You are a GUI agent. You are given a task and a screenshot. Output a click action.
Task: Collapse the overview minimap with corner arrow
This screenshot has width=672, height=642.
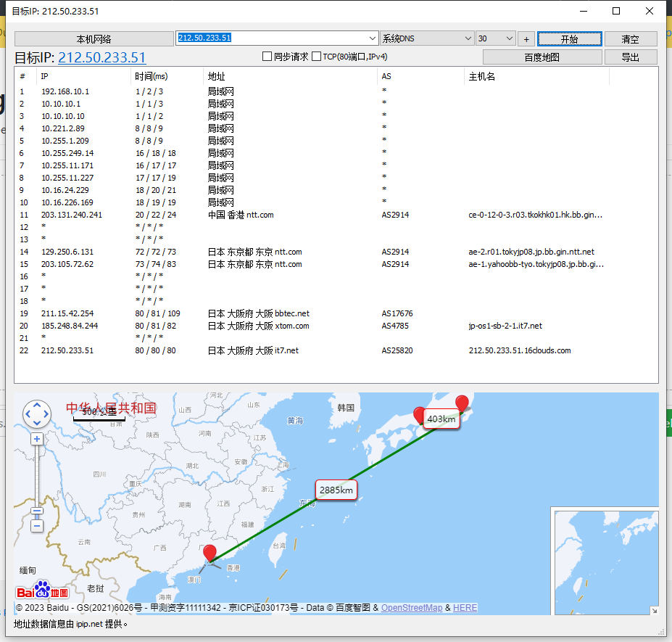coord(653,610)
